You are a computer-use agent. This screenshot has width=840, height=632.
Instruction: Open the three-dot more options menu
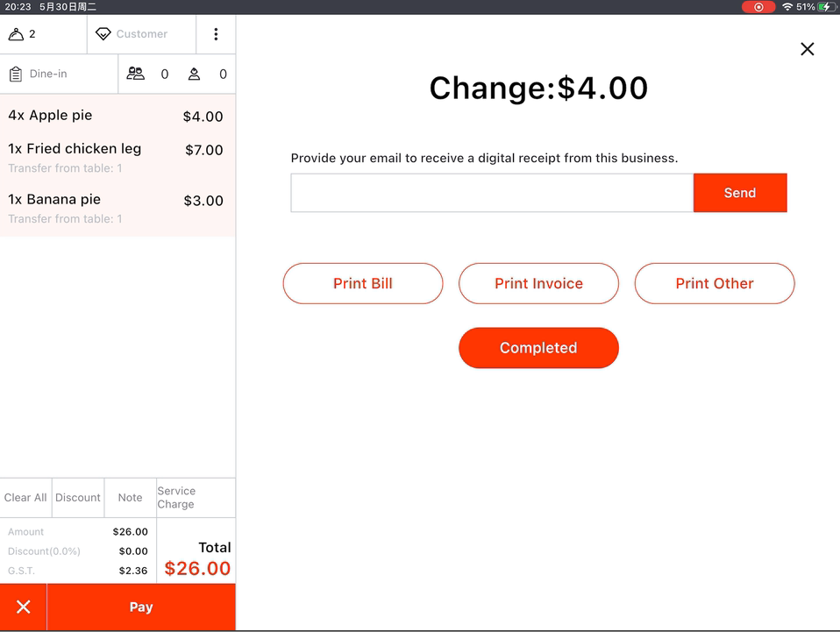(216, 34)
